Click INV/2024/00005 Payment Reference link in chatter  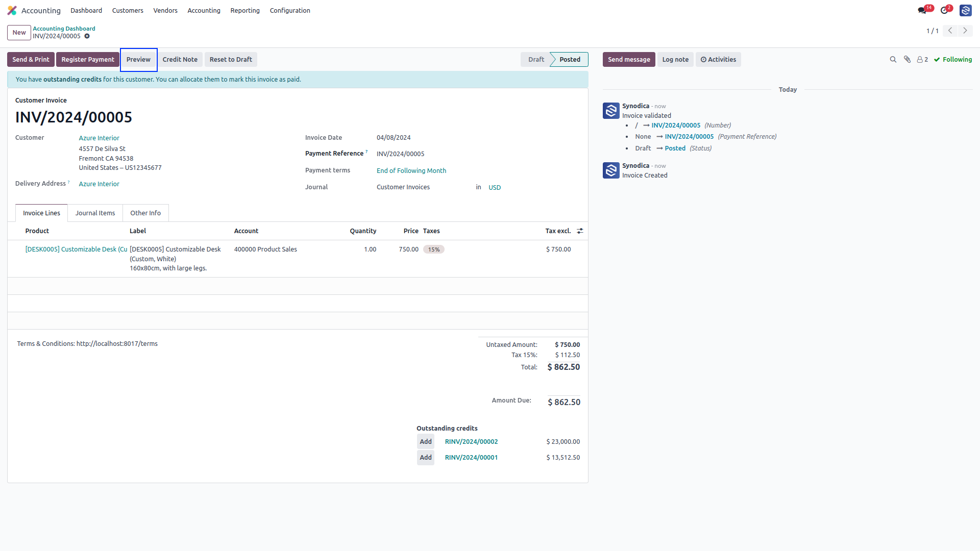point(689,137)
